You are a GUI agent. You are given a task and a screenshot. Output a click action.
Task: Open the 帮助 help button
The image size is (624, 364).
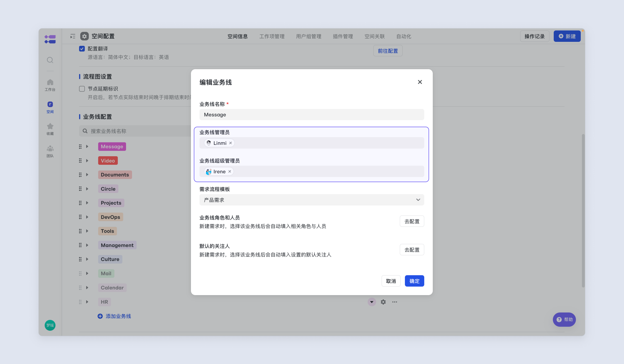(564, 319)
